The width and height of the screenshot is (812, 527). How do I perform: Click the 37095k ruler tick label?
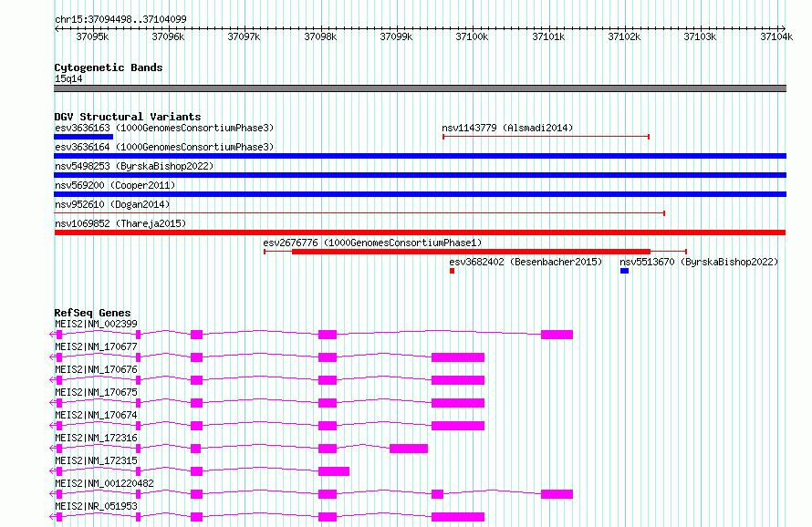93,36
